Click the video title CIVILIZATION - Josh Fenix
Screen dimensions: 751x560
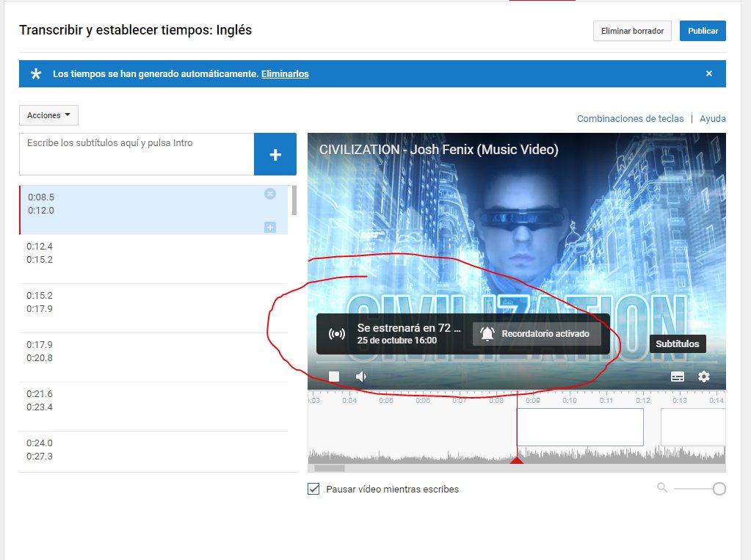point(439,150)
